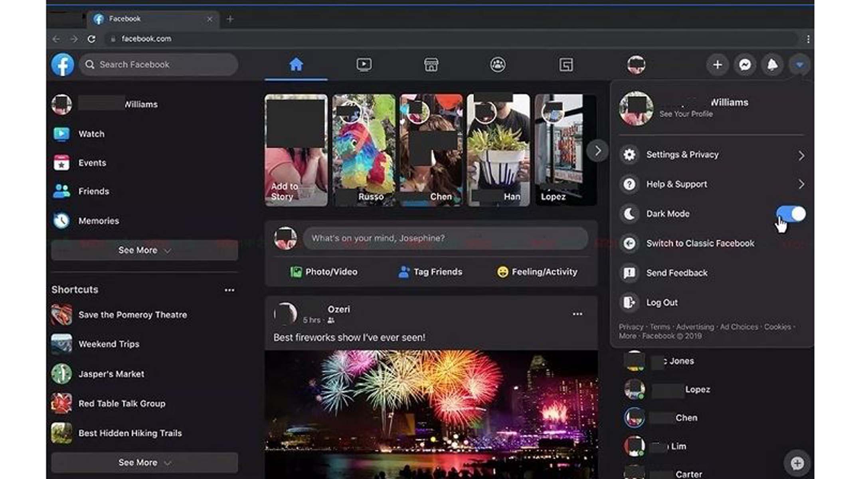Open the Messenger icon in top bar
This screenshot has height=479, width=868.
point(745,65)
